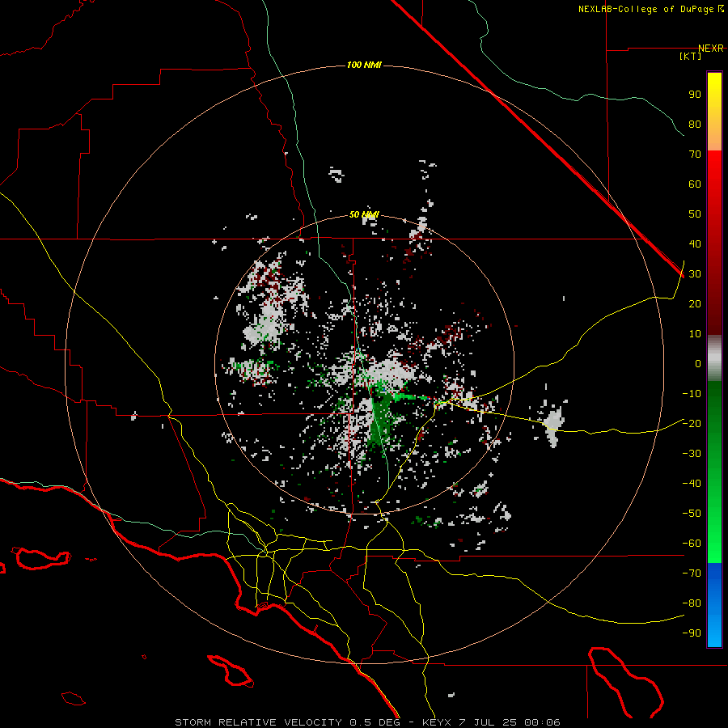Click the 50 value on velocity scale
The height and width of the screenshot is (728, 728).
695,214
